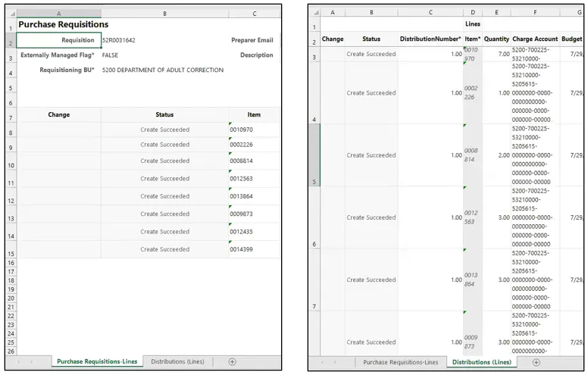Click Status heading in left workbook
This screenshot has height=375, width=588.
(164, 114)
